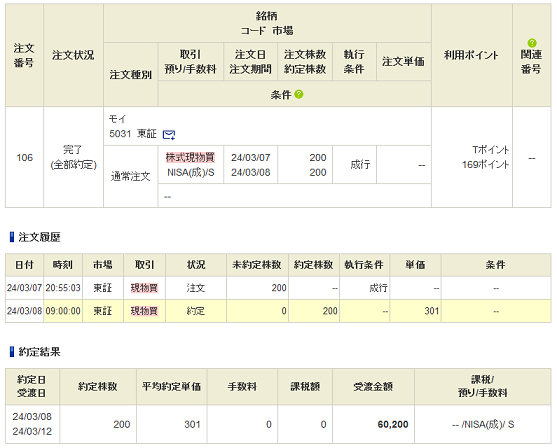The height and width of the screenshot is (448, 557).
Task: Select the 株式現物買 trade label
Action: (x=190, y=157)
